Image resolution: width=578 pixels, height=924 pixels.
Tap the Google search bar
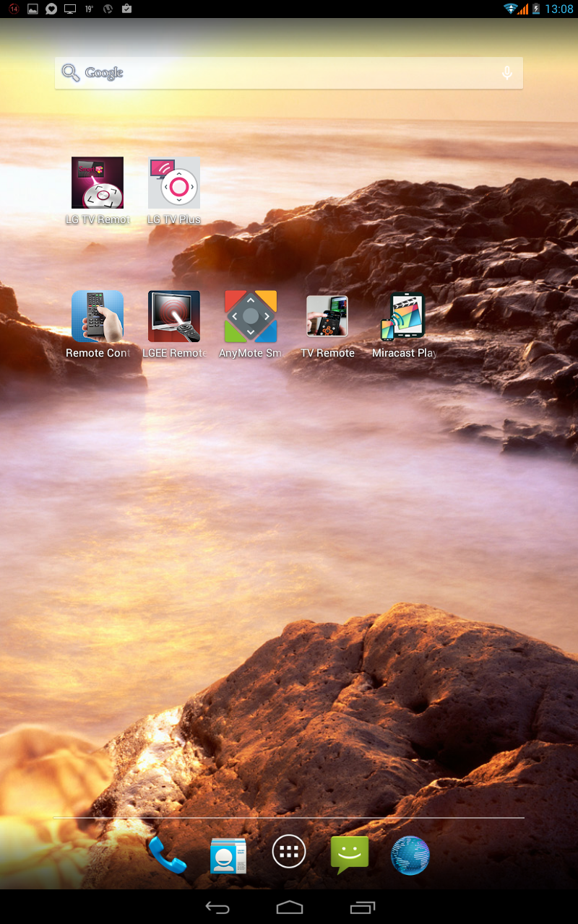275,73
